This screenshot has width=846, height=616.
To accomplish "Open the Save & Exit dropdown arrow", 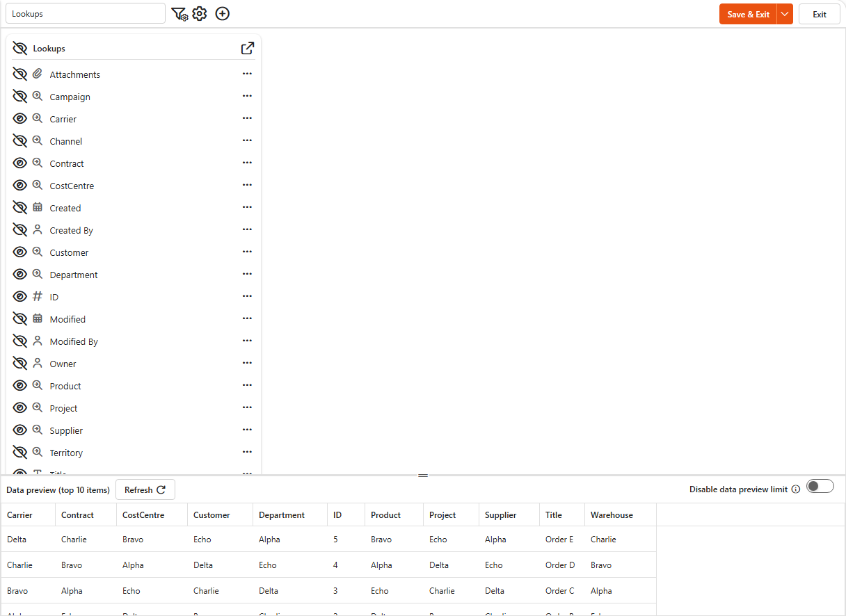I will click(785, 14).
